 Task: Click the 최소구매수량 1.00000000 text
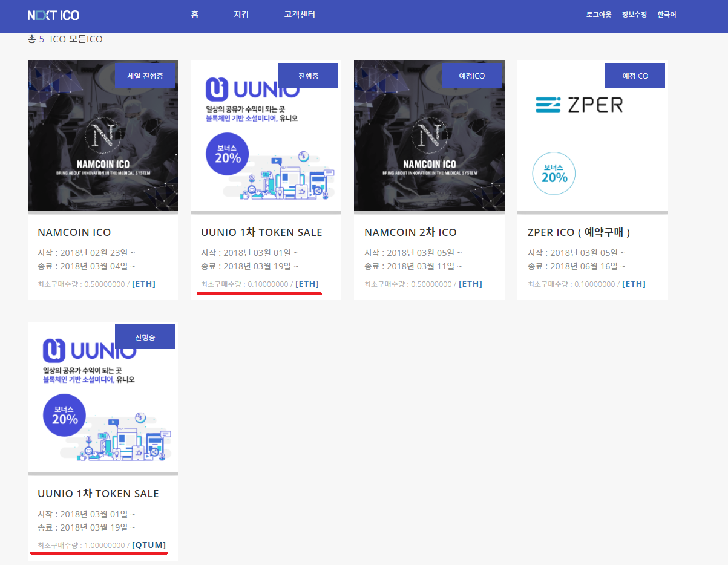click(x=81, y=545)
